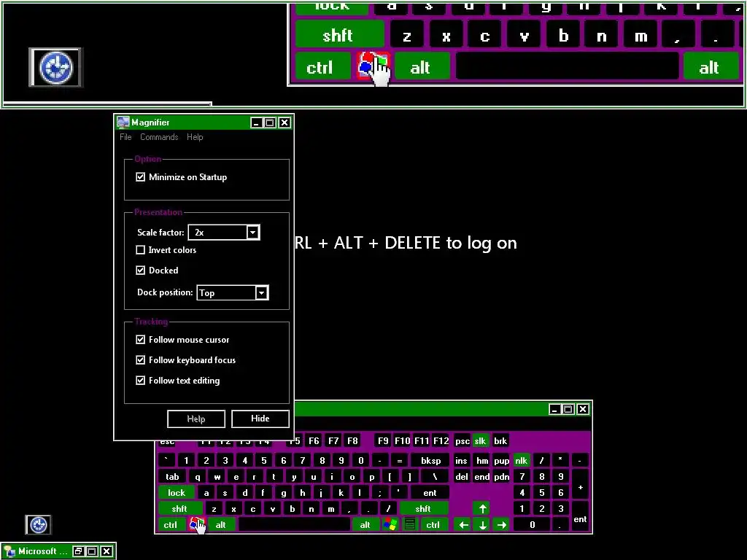Click the right arrow key
The image size is (747, 560).
tap(502, 524)
